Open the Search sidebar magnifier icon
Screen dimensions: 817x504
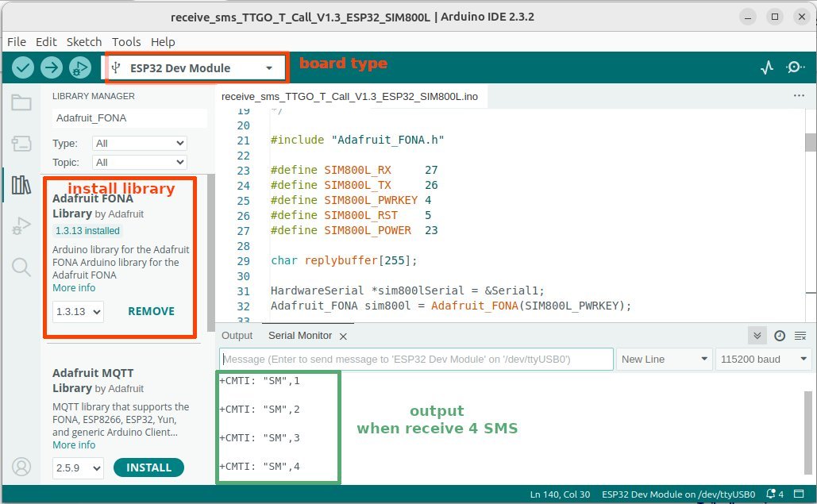21,267
